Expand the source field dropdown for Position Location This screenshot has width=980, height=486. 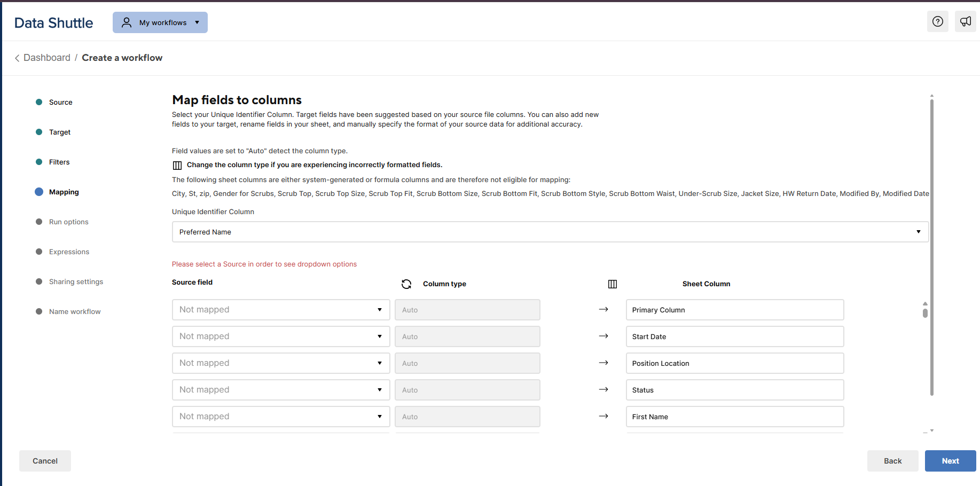(x=281, y=363)
